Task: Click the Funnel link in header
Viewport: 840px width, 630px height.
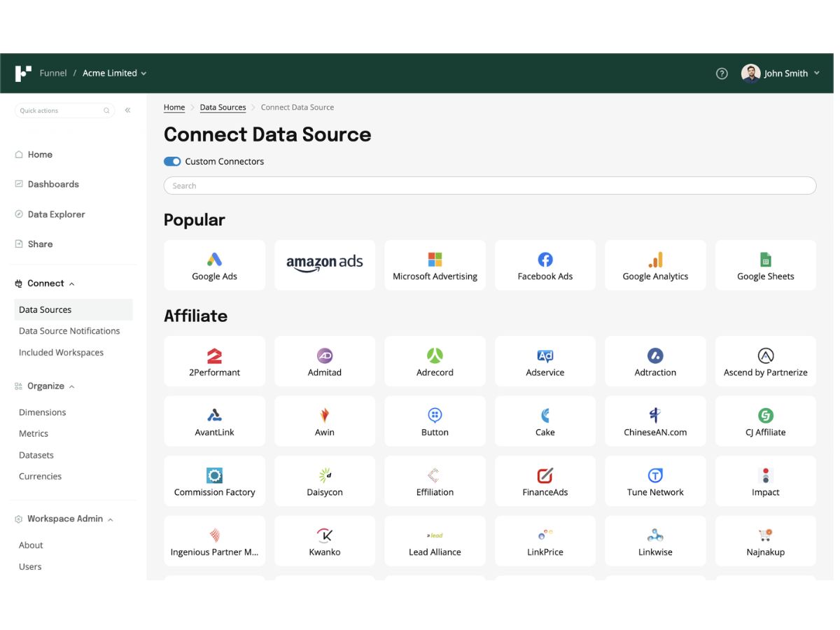Action: (x=53, y=73)
